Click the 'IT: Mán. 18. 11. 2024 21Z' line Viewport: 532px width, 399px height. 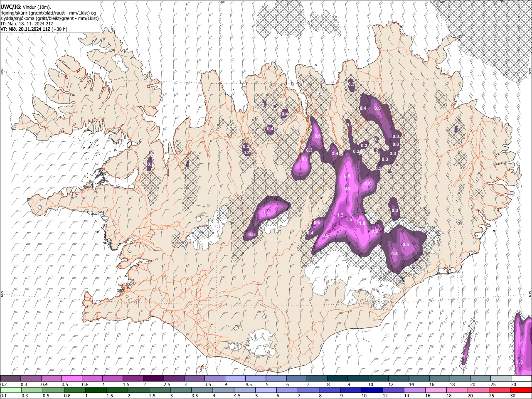point(27,24)
